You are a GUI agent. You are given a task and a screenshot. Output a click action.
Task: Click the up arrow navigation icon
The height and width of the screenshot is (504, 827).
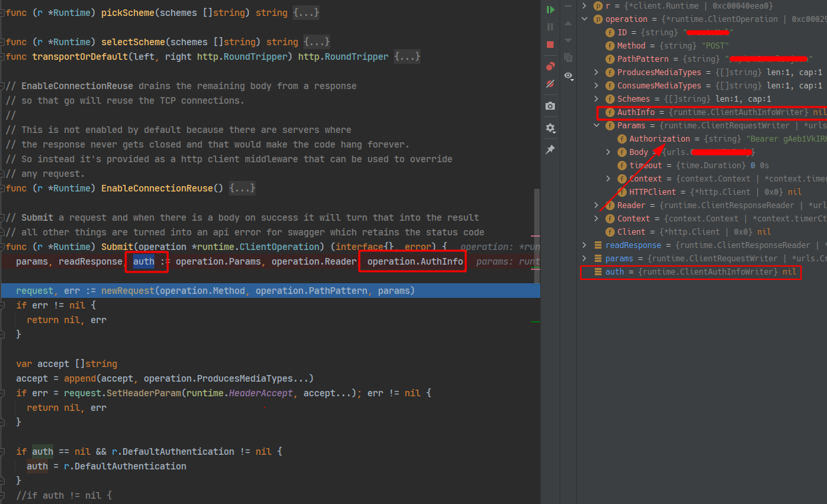(x=568, y=25)
